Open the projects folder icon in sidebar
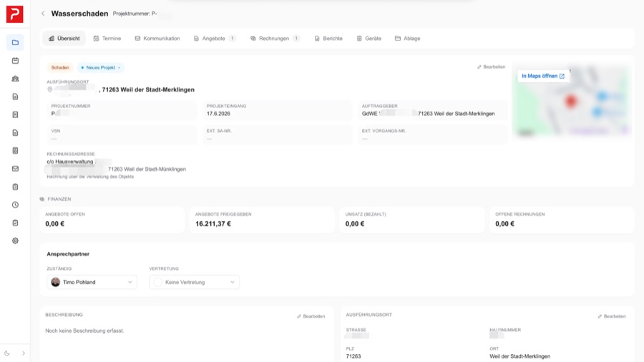 (x=15, y=43)
